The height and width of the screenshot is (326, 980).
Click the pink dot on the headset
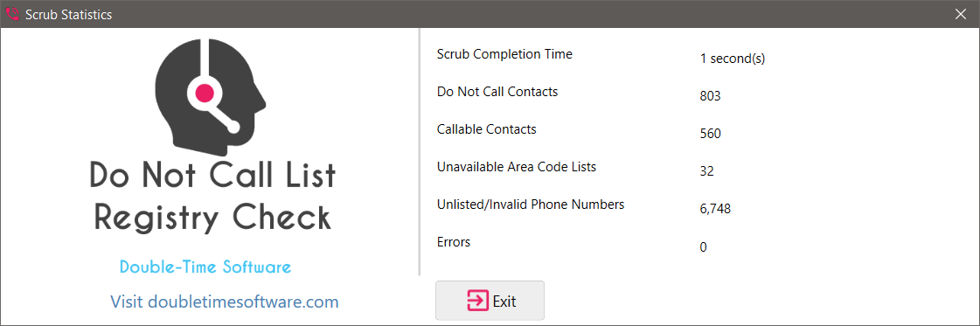tap(205, 93)
